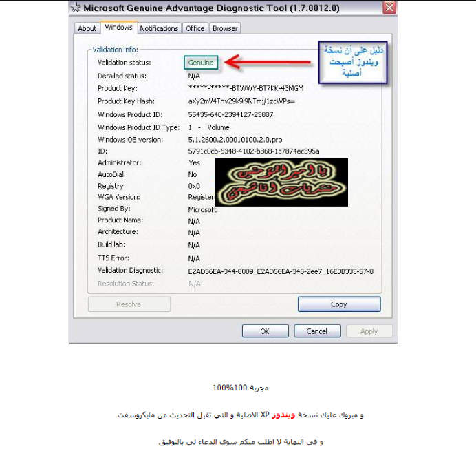Close the Diagnostic Tool window
Viewport: 476px width, 451px height.
coord(389,8)
